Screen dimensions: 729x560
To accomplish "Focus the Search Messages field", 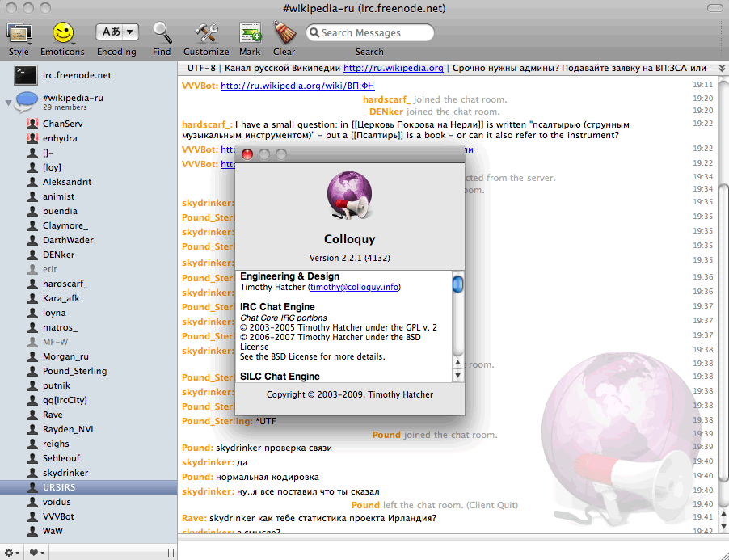I will coord(370,32).
